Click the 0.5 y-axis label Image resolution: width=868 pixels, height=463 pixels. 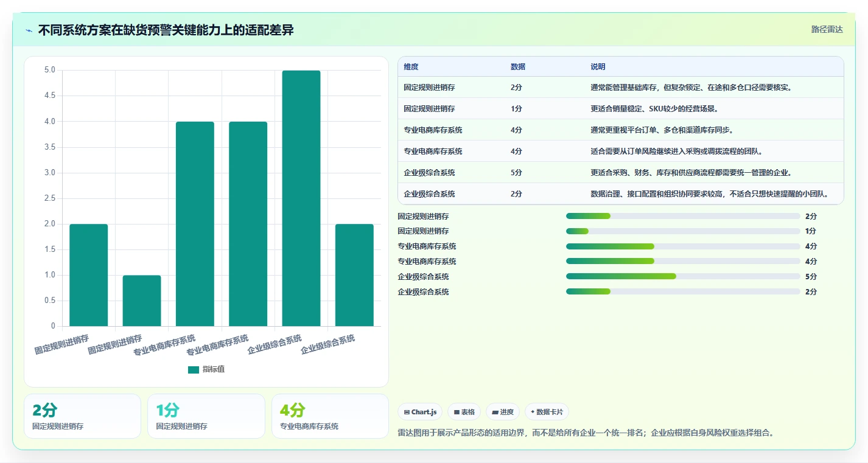pyautogui.click(x=50, y=301)
